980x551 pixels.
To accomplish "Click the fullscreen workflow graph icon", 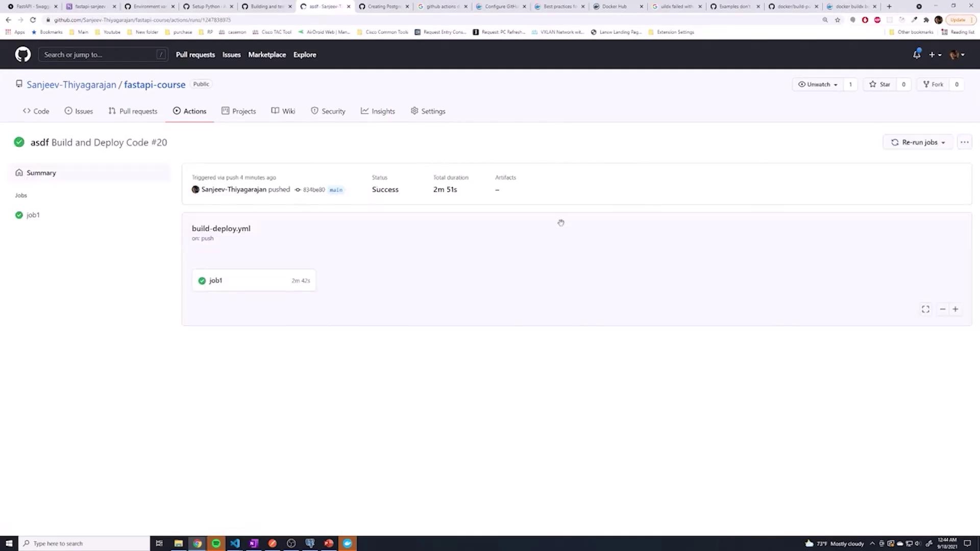I will 925,309.
